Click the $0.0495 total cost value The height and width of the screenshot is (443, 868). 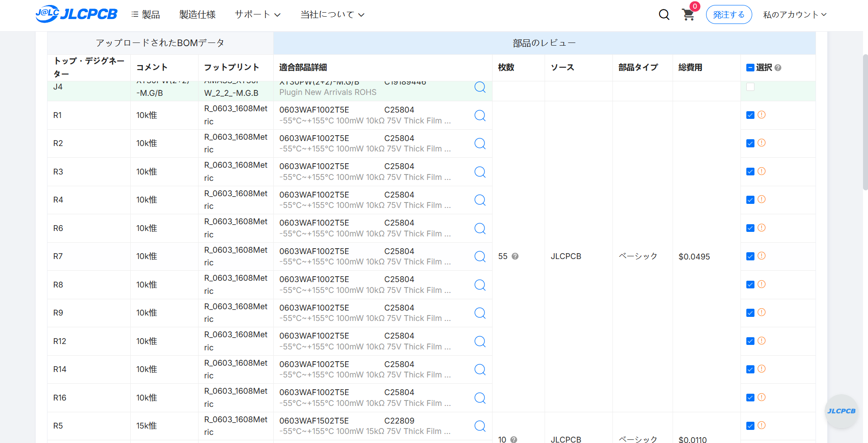[x=694, y=257]
